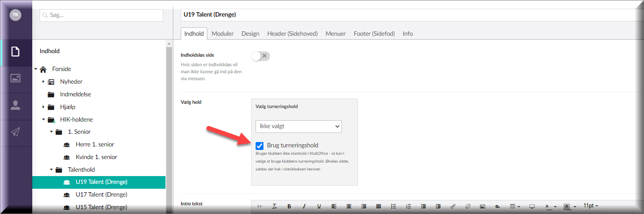Select Kvinde 1. senior page

point(96,157)
